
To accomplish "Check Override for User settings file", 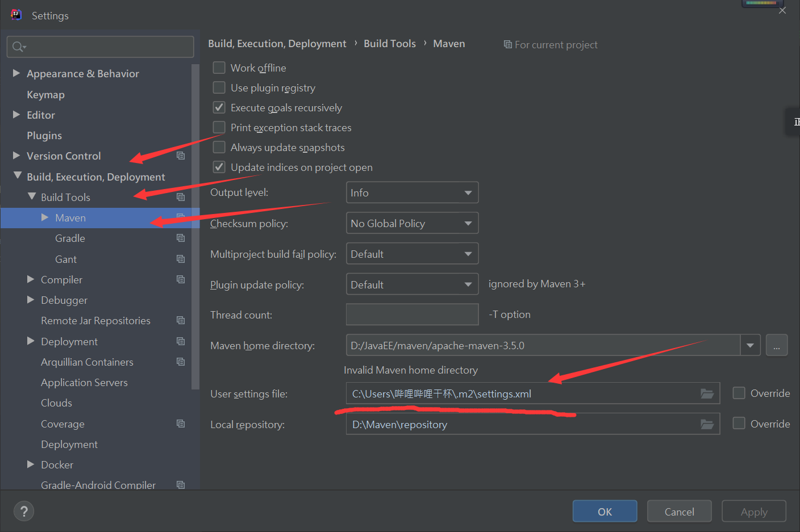I will 739,393.
